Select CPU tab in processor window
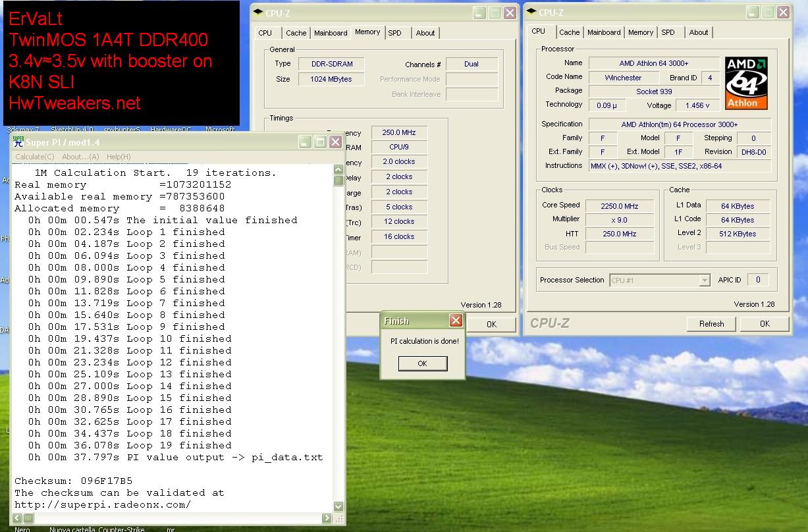Image resolution: width=808 pixels, height=532 pixels. 539,31
